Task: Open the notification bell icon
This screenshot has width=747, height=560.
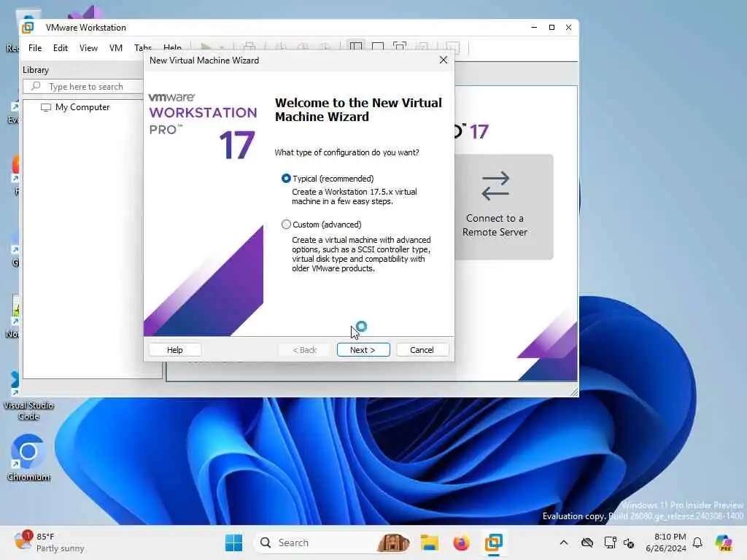Action: pos(697,542)
